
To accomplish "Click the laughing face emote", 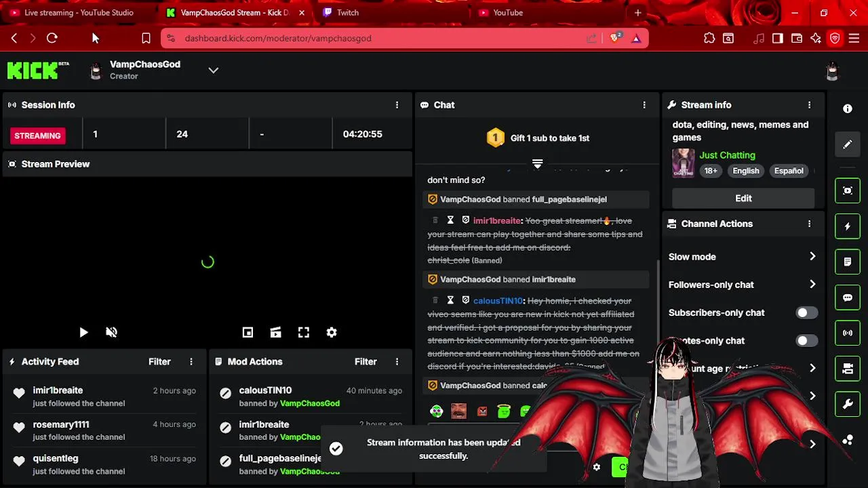I will click(459, 411).
